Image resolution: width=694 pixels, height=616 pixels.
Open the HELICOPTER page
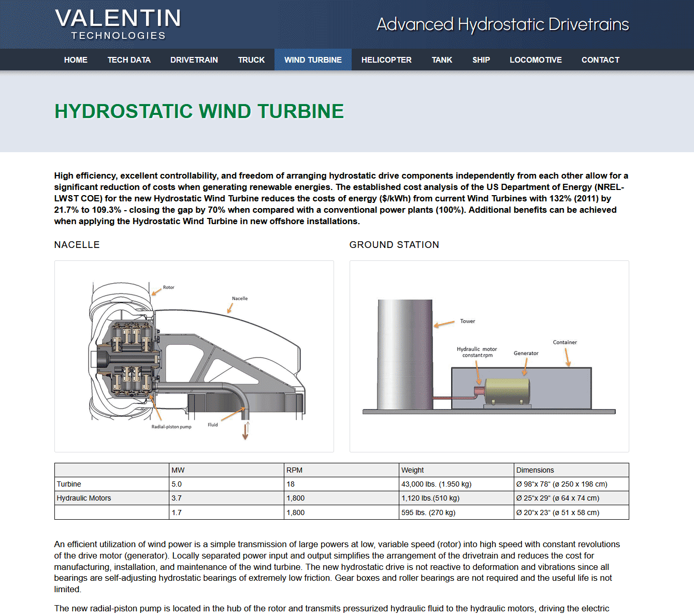point(386,60)
